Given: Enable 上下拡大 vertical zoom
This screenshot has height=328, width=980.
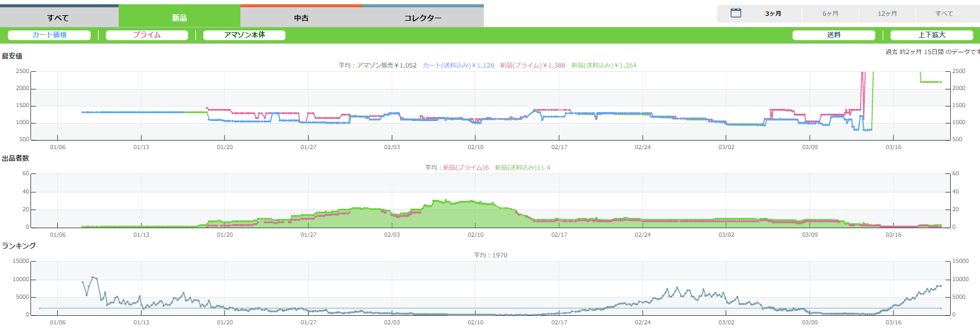Looking at the screenshot, I should coord(931,35).
